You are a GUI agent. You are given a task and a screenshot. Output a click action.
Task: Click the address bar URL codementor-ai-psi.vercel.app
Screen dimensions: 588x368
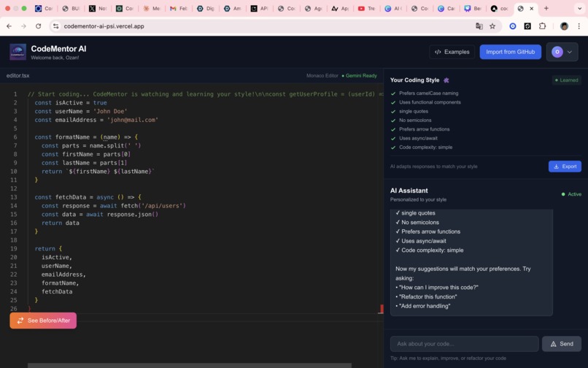point(104,26)
